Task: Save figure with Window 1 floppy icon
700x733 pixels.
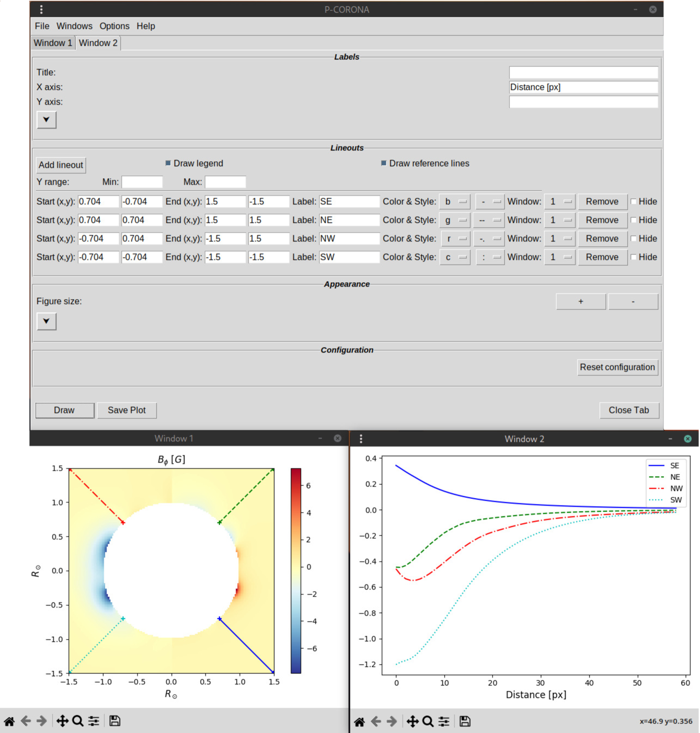Action: (115, 721)
